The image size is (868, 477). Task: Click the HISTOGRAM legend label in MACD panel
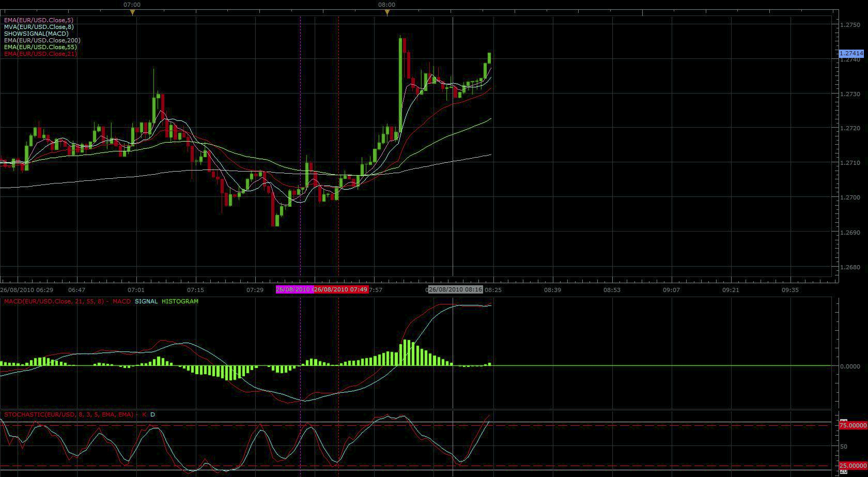coord(180,301)
